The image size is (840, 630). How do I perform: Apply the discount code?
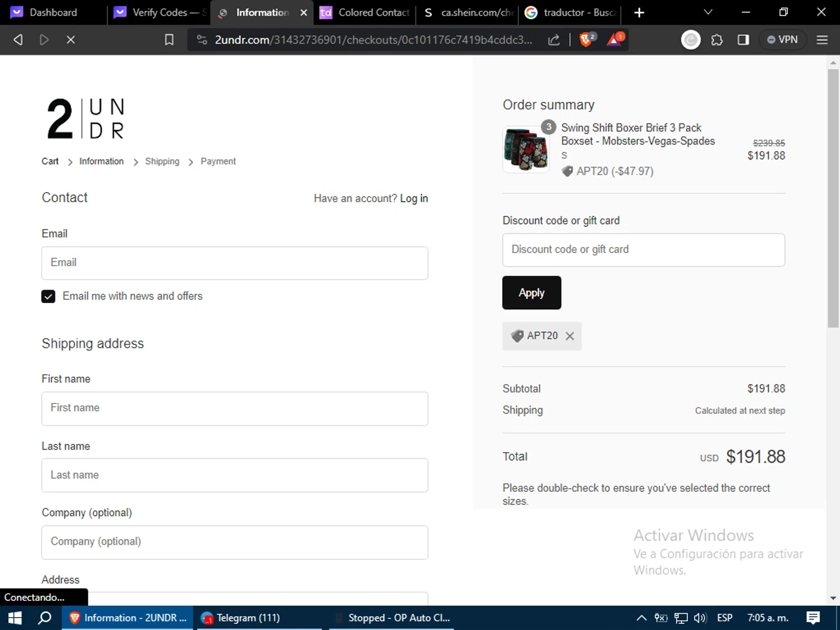531,293
